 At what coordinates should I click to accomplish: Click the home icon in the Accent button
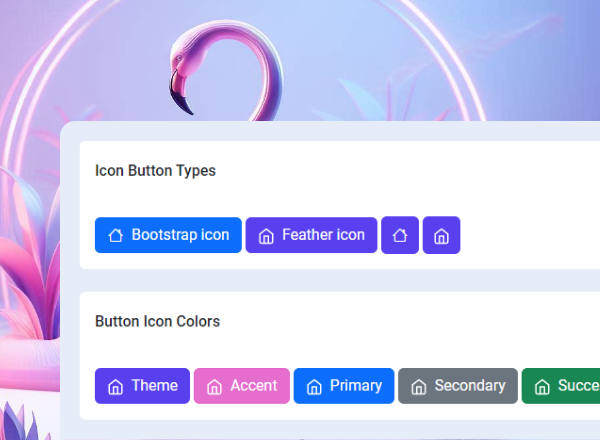(214, 386)
